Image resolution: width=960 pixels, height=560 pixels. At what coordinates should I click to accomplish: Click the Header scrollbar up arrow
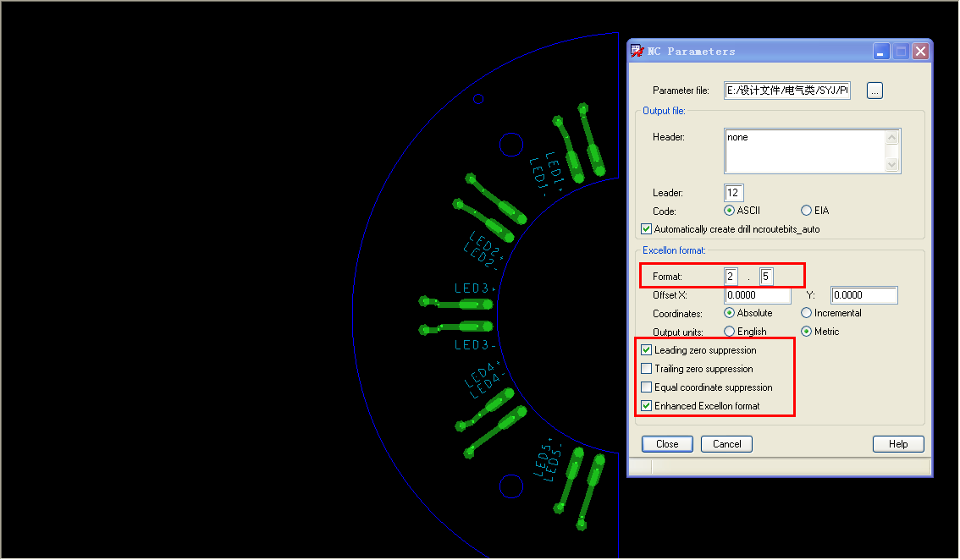[x=891, y=138]
